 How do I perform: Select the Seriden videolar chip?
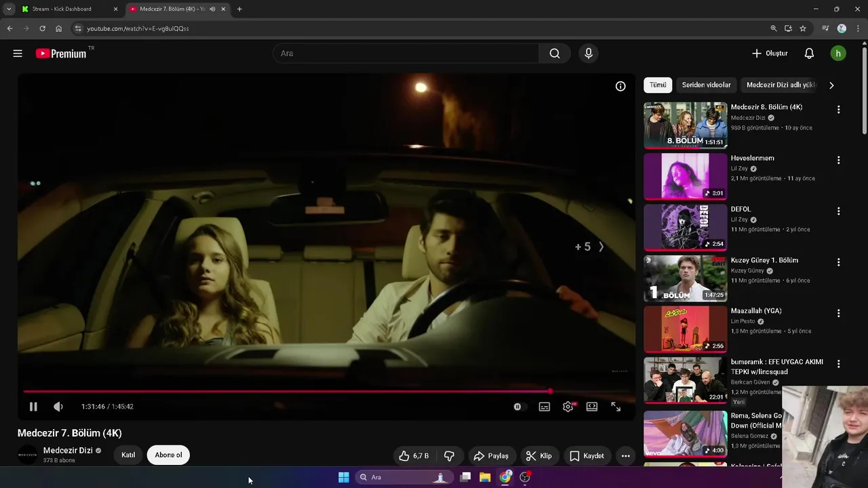click(x=706, y=85)
